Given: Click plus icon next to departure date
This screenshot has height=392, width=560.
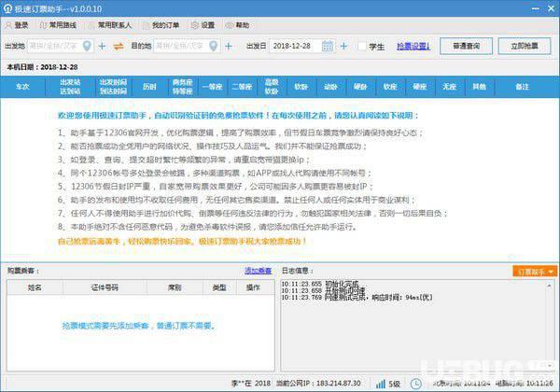Looking at the screenshot, I should pyautogui.click(x=343, y=46).
